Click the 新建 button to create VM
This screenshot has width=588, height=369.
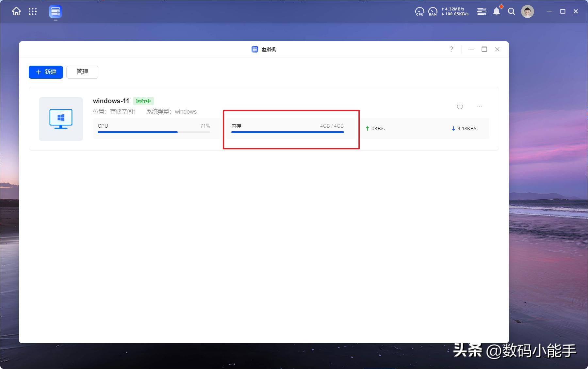(46, 72)
